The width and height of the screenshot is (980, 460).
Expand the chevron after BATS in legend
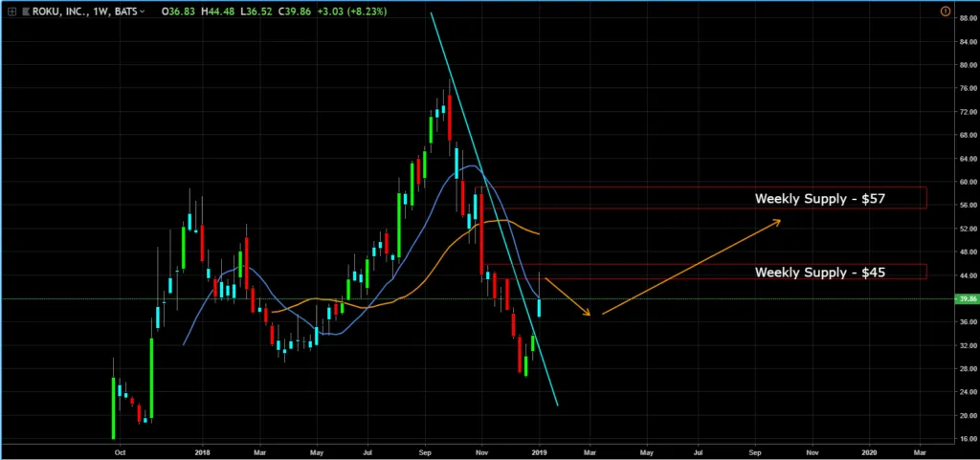click(143, 11)
